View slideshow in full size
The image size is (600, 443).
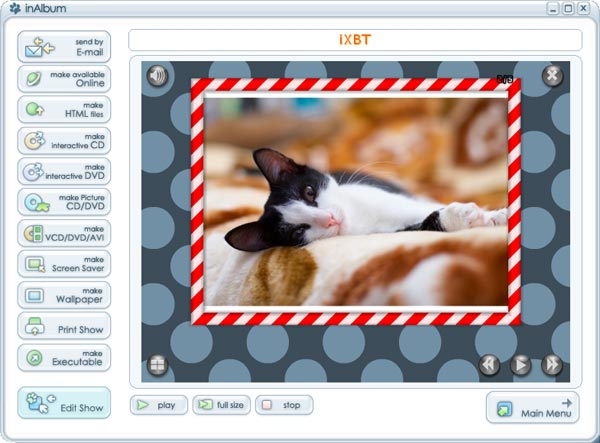click(222, 405)
